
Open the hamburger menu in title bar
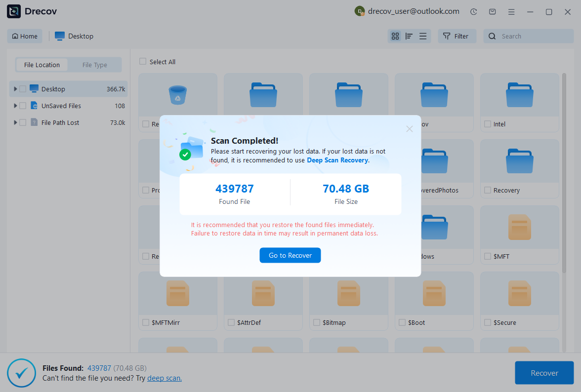click(x=511, y=11)
